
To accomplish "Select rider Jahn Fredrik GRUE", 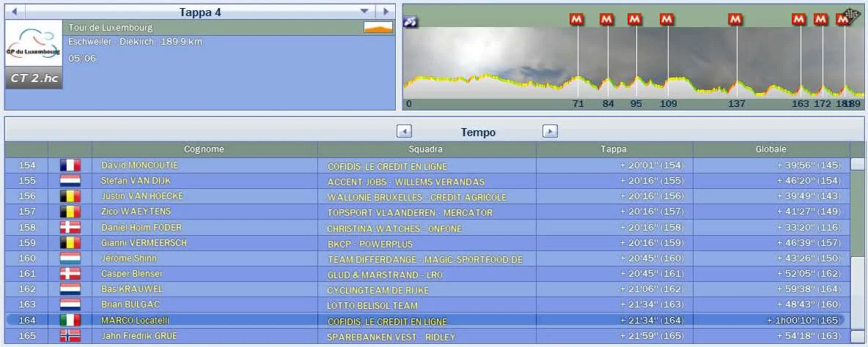I will coord(139,335).
